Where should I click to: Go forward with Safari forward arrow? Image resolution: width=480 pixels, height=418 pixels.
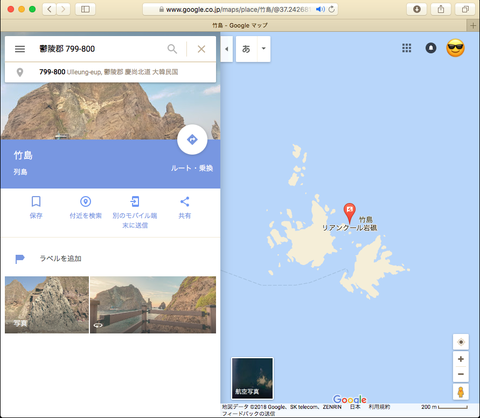click(x=63, y=9)
